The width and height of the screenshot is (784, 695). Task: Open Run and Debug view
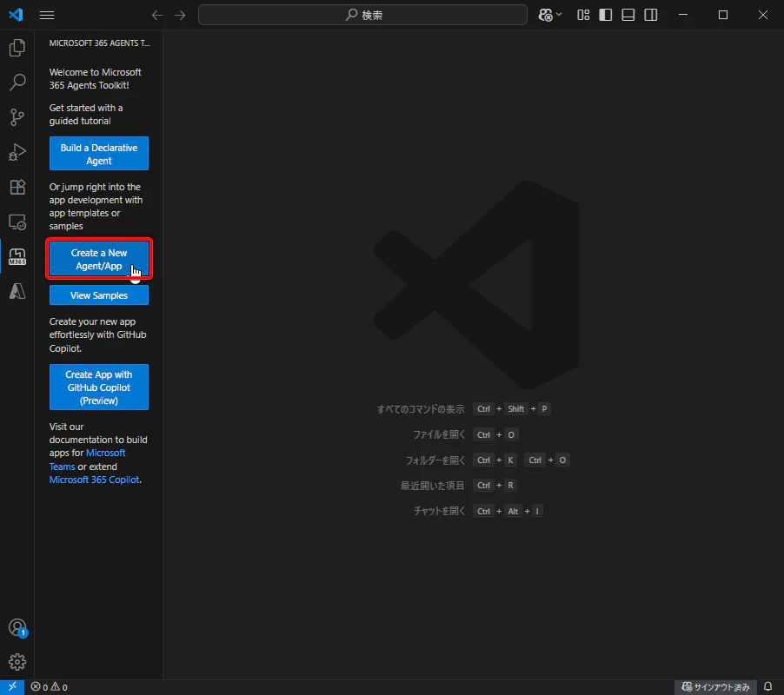[17, 152]
